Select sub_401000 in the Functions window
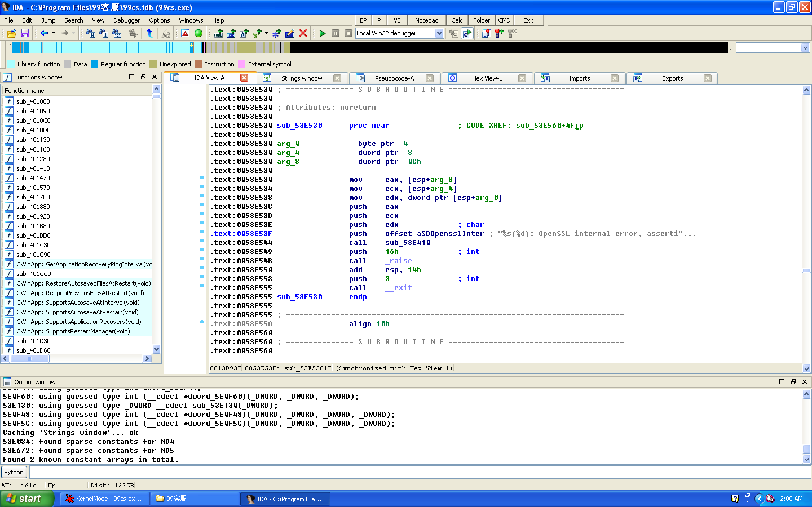 (x=33, y=101)
